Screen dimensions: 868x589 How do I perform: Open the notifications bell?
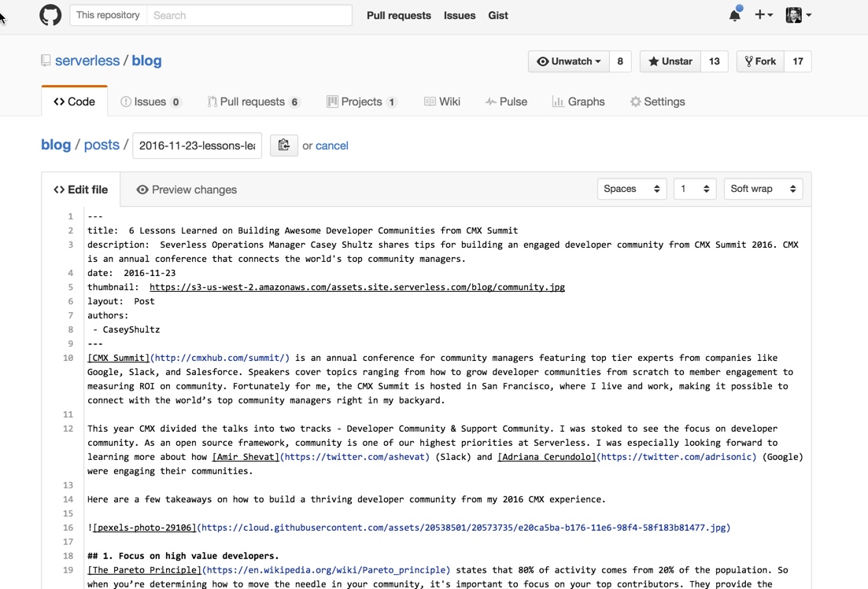pyautogui.click(x=734, y=15)
